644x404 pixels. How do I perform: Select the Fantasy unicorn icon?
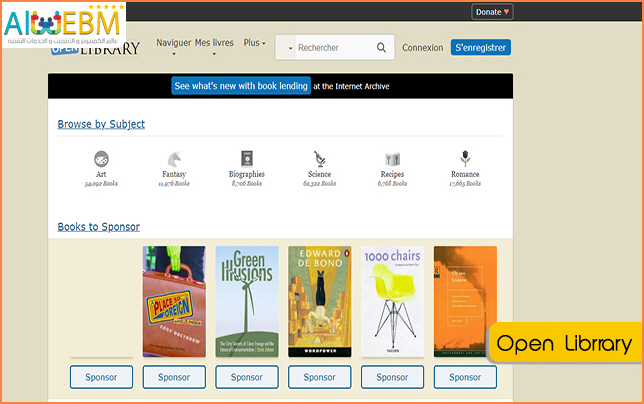[x=174, y=158]
